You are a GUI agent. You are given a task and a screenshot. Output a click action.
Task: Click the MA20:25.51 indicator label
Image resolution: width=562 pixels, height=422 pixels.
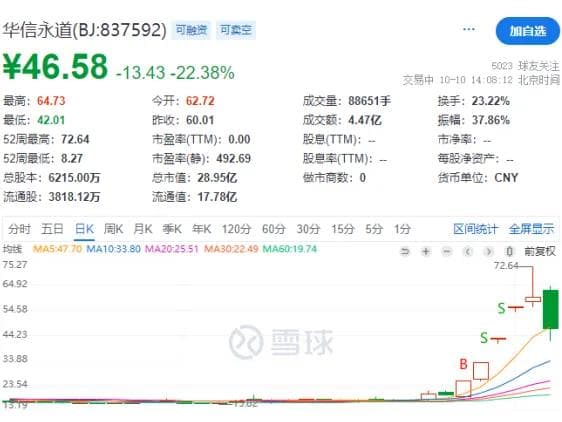[x=171, y=248]
